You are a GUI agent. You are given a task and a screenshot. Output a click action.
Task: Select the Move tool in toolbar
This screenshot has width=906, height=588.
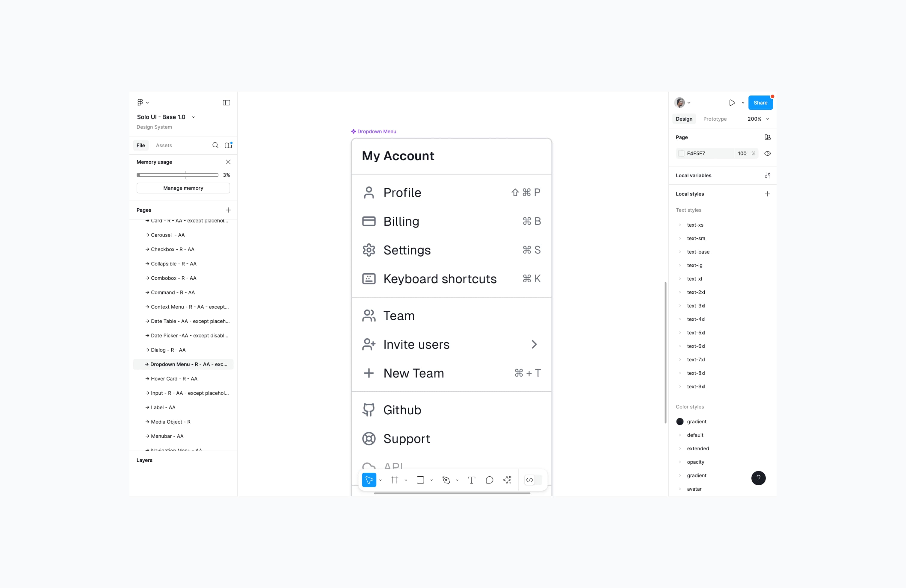tap(369, 480)
